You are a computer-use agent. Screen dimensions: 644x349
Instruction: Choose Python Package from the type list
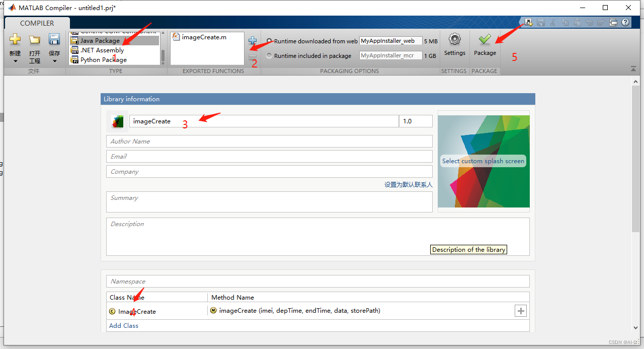tap(103, 60)
